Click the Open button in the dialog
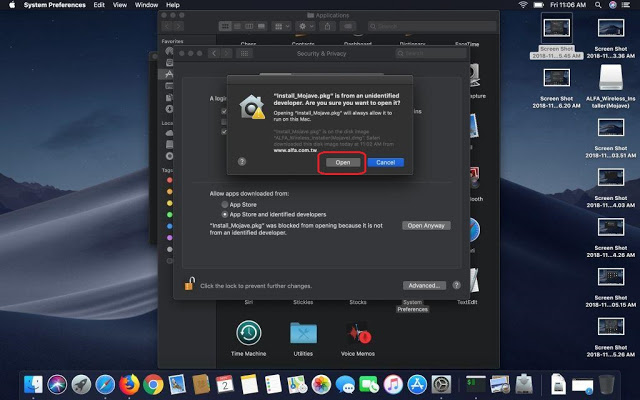 (x=342, y=162)
